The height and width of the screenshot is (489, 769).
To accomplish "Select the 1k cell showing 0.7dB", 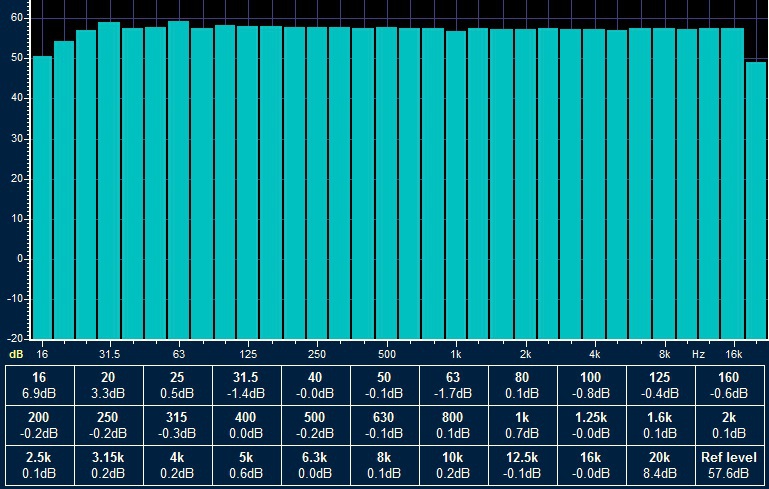I will (522, 424).
